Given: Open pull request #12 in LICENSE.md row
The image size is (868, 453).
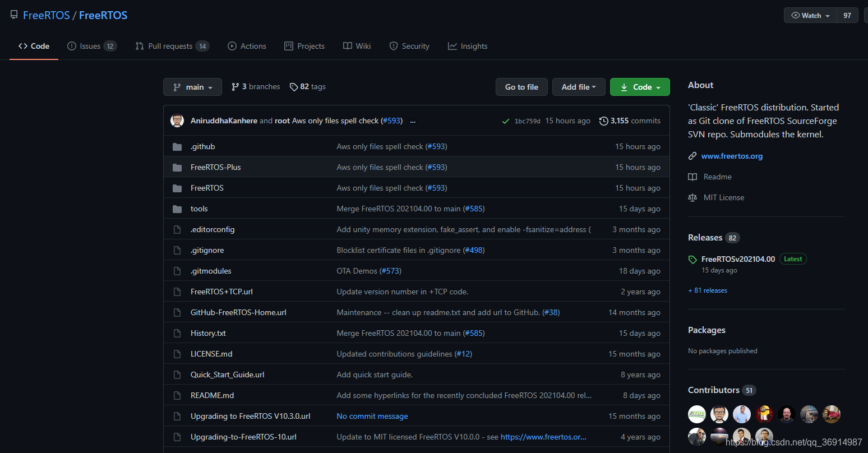Looking at the screenshot, I should 463,354.
